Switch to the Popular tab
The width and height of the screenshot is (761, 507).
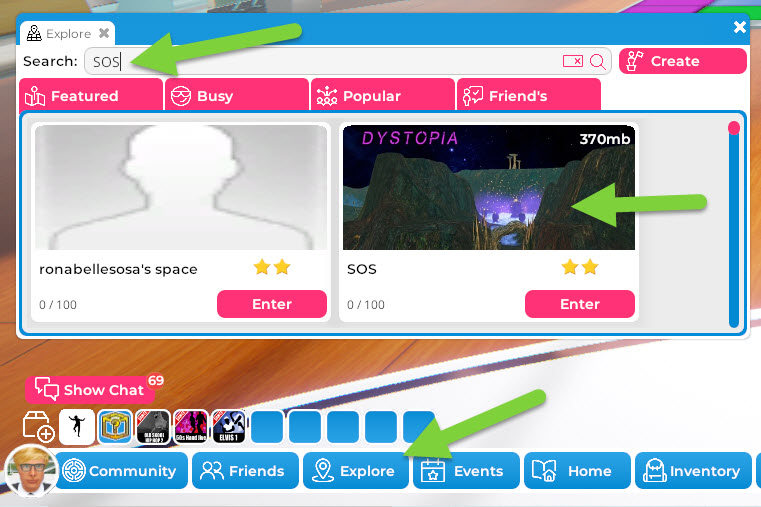click(383, 95)
